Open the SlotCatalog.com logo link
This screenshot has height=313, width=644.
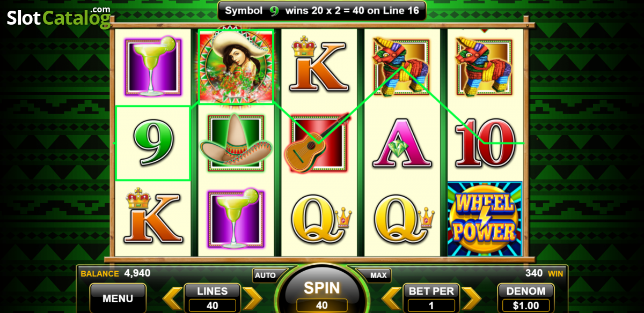point(59,17)
